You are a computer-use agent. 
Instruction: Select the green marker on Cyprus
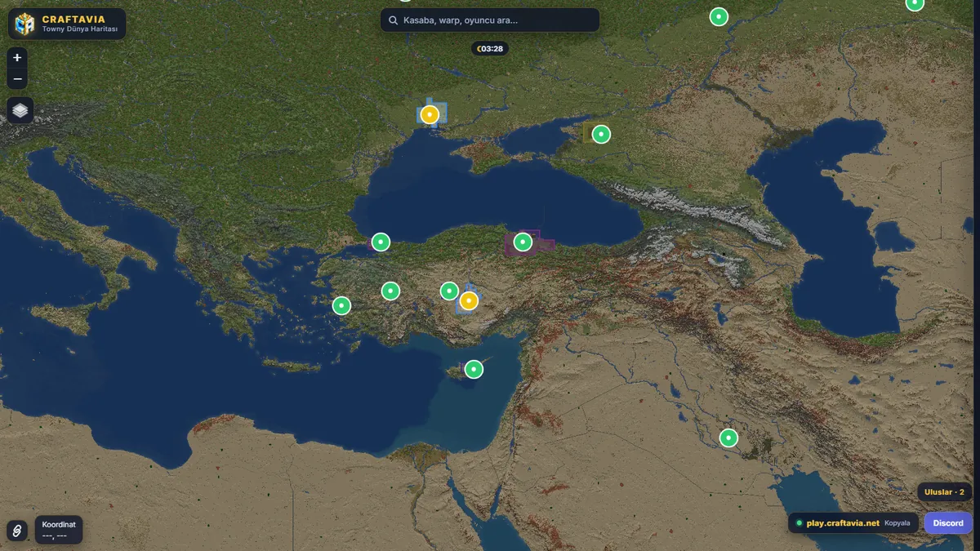tap(474, 370)
